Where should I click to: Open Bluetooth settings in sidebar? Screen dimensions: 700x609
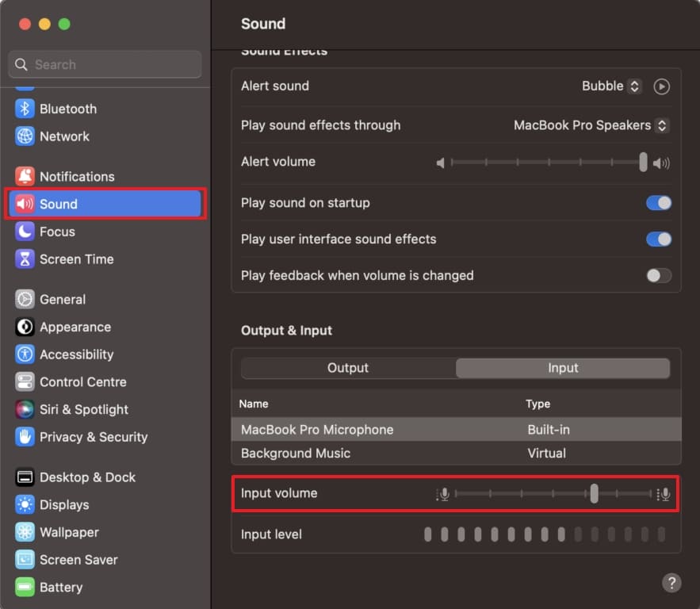pyautogui.click(x=105, y=109)
